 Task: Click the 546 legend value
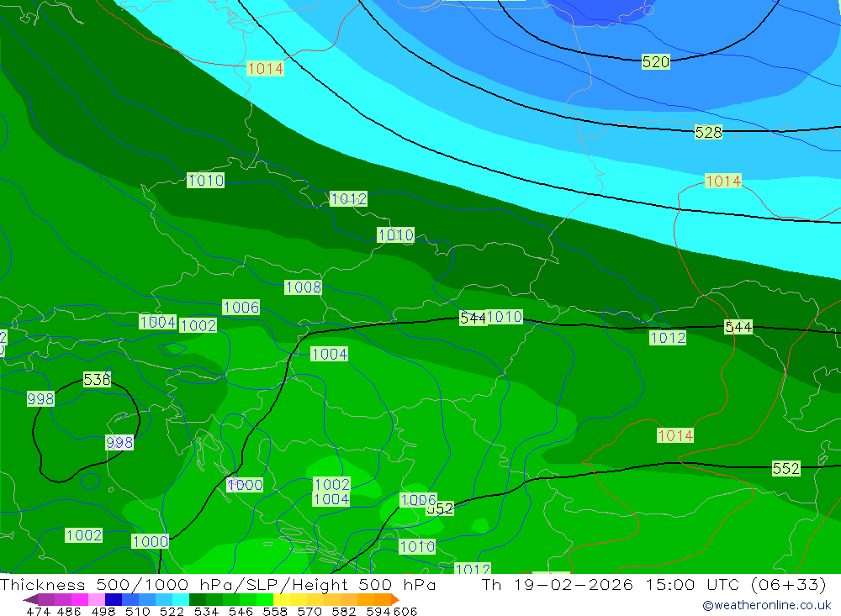241,612
